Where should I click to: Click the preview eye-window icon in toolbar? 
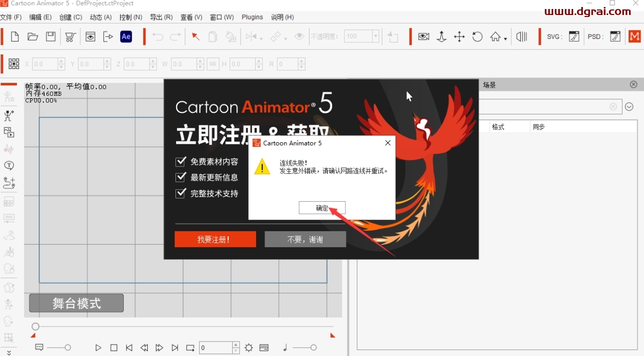tap(90, 36)
